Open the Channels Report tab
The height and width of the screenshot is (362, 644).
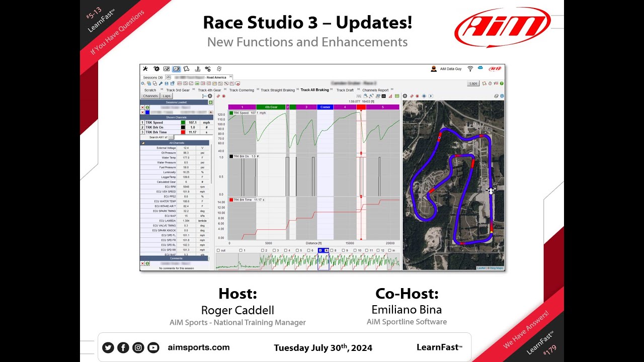tap(375, 90)
